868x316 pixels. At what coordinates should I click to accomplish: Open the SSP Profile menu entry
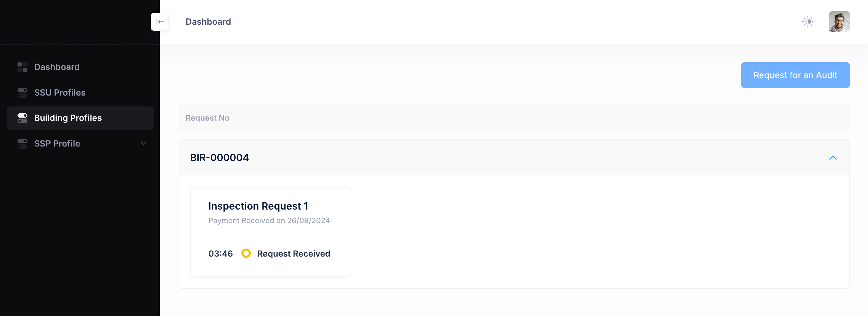point(57,144)
